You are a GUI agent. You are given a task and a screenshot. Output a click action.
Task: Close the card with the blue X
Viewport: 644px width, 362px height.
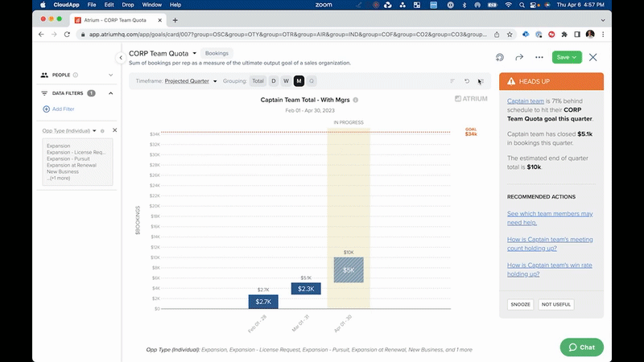[592, 57]
